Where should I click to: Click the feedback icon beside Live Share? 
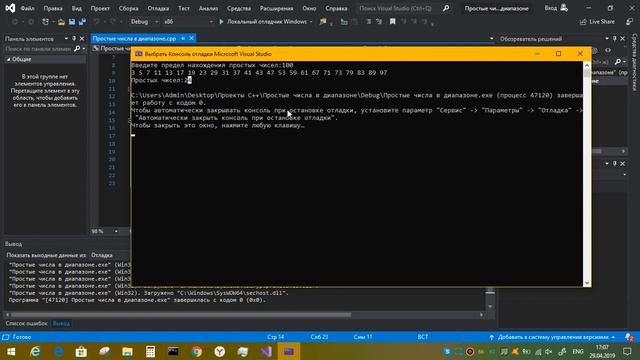(x=629, y=22)
